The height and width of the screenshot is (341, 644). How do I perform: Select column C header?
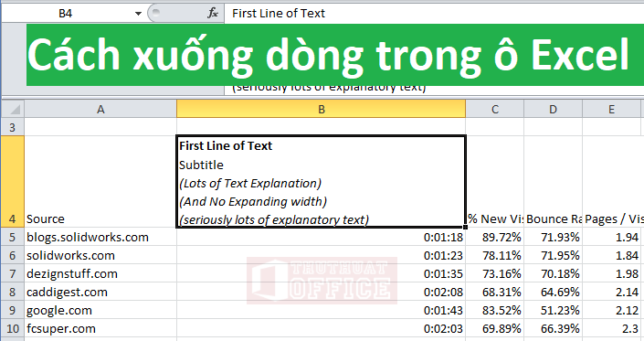[x=495, y=110]
